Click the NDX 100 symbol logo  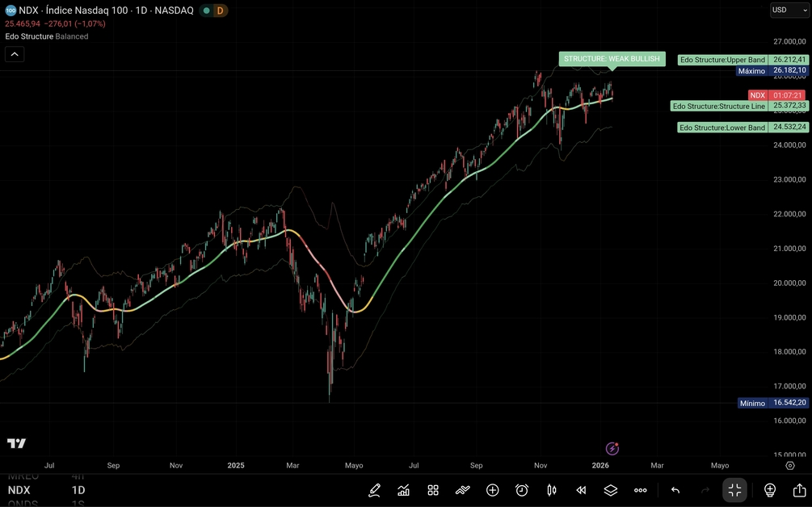click(x=11, y=10)
